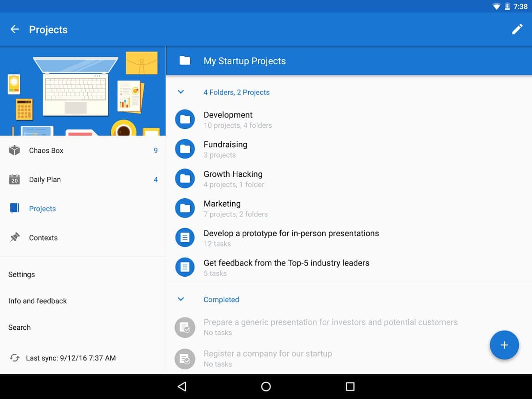
Task: Tap the completed 'Prepare a generic presentation' check icon
Action: (x=185, y=328)
